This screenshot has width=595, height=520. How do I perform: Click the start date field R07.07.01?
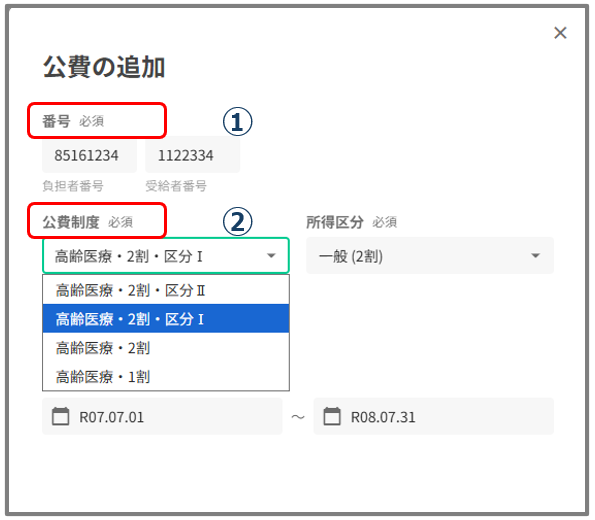tap(162, 416)
